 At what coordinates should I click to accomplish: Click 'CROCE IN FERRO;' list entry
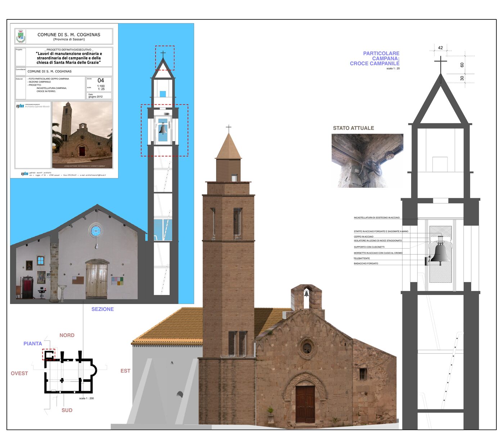[x=46, y=91]
